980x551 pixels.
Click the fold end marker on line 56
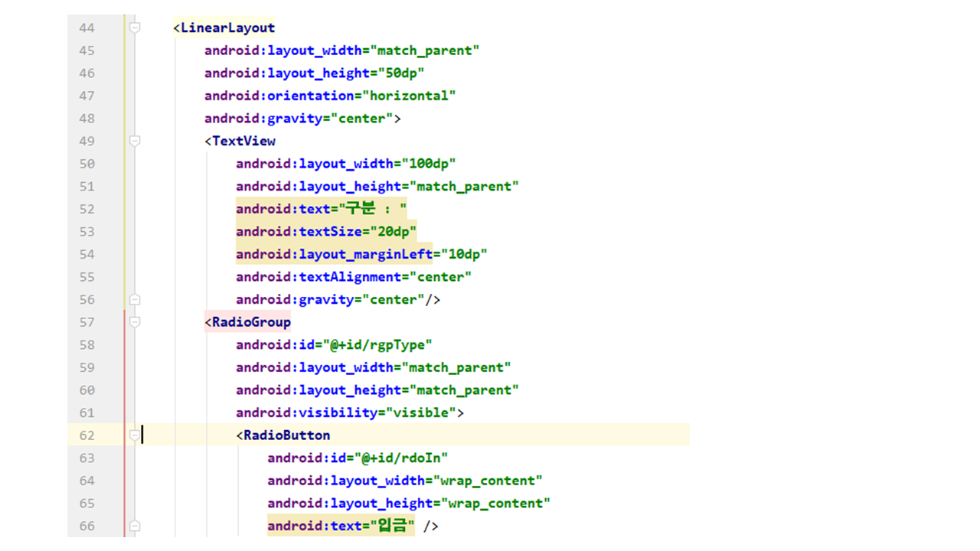[135, 299]
